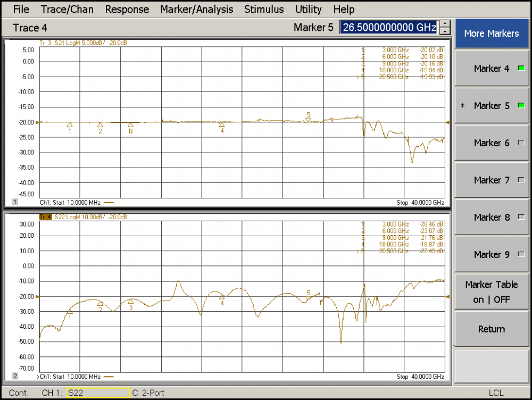Viewport: 532px width, 400px height.
Task: Open the Utility menu
Action: point(309,9)
